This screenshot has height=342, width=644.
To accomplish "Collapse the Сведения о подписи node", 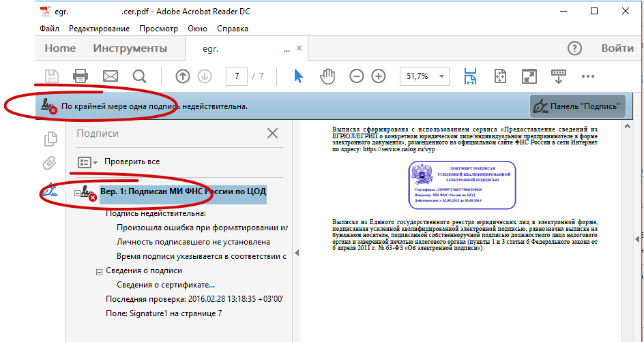I will click(x=99, y=272).
